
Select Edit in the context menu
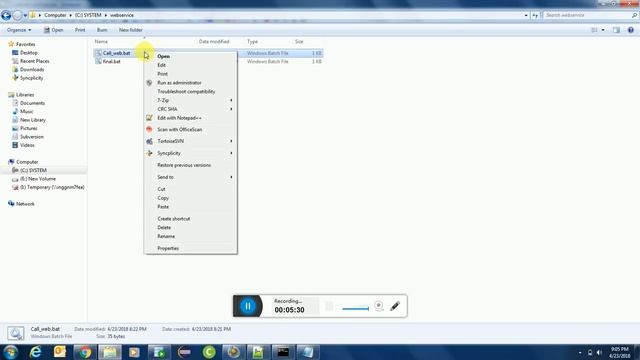(x=191, y=65)
